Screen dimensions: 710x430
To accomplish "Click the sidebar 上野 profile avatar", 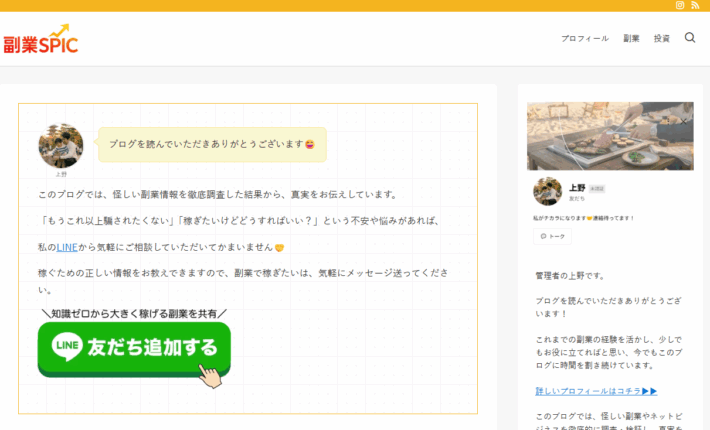I will point(547,191).
